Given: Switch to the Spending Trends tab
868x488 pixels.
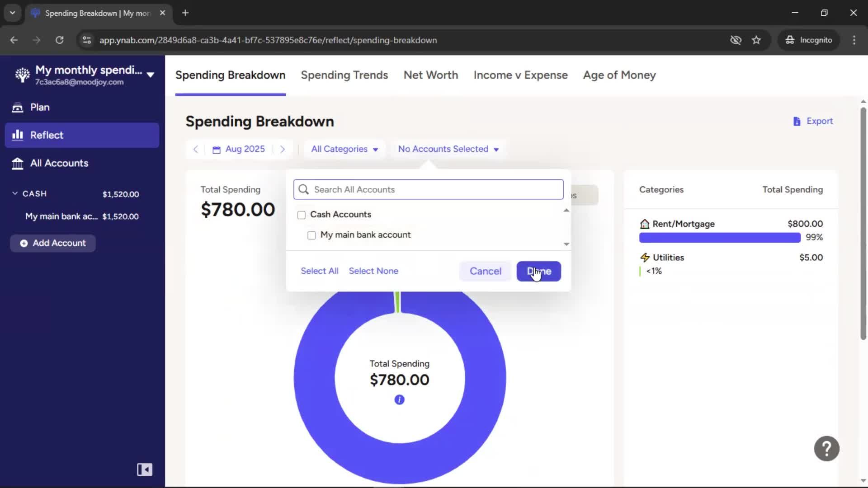Looking at the screenshot, I should pyautogui.click(x=344, y=75).
